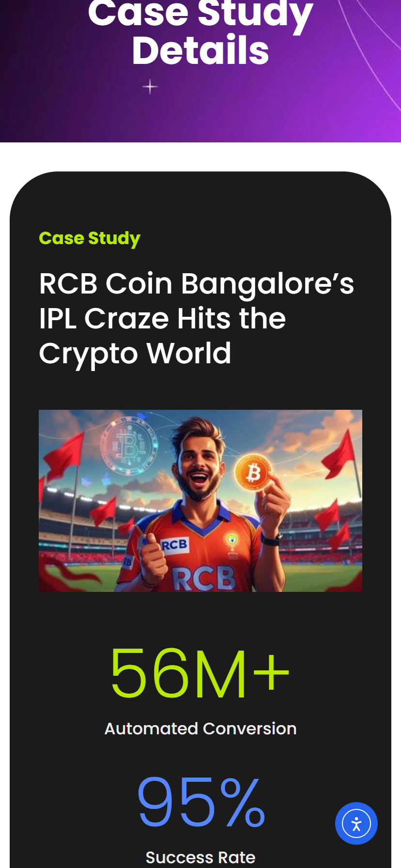The width and height of the screenshot is (401, 868).
Task: Select the green Case Study label
Action: click(x=90, y=238)
